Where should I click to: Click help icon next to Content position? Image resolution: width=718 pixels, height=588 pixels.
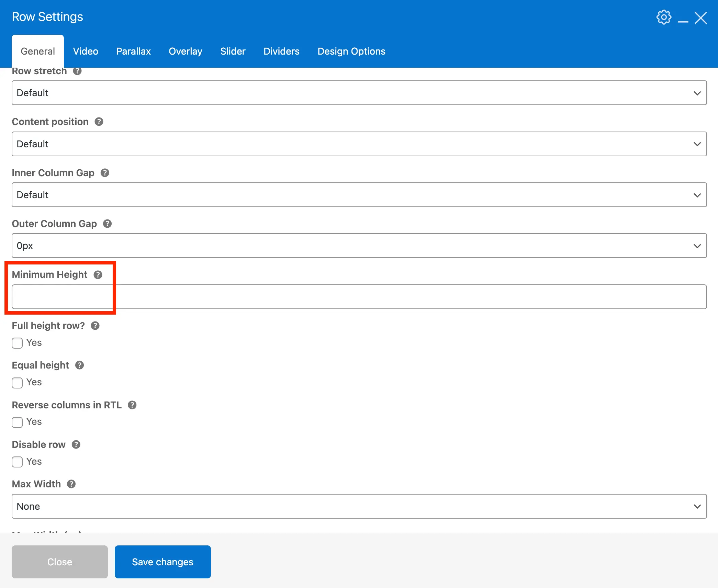[x=99, y=122]
